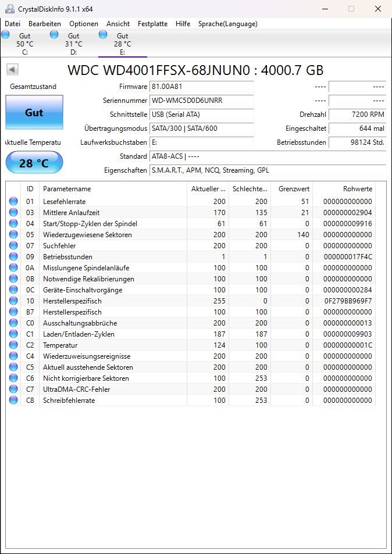
Task: Click status orb for ID B7 Herstellerspezifisch
Action: (13, 312)
